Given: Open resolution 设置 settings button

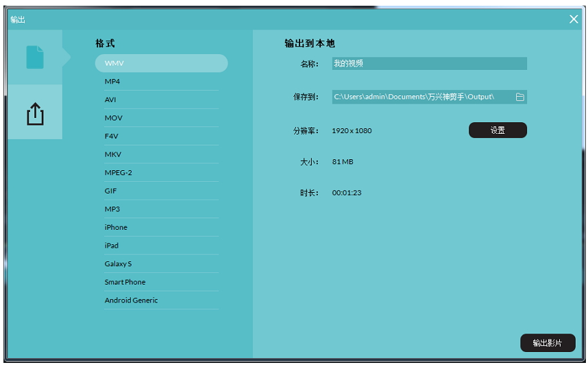Looking at the screenshot, I should pos(498,130).
